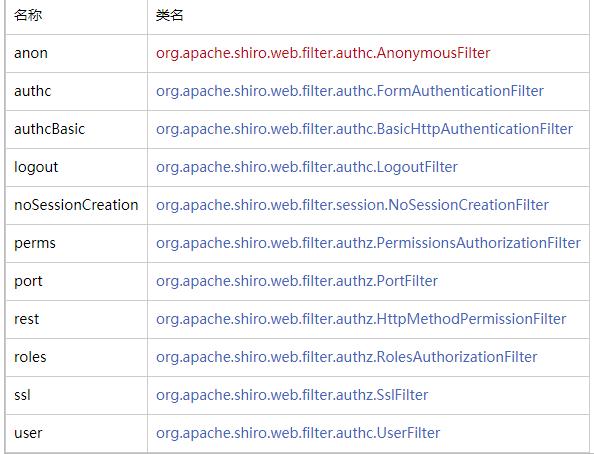The image size is (594, 454).
Task: Open the NoSessionCreationFilter class link
Action: pos(352,205)
